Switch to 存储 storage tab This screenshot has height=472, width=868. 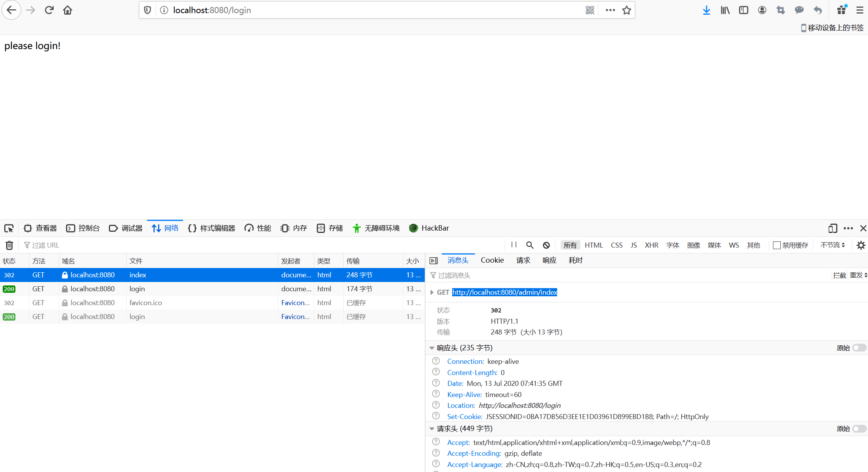(330, 228)
